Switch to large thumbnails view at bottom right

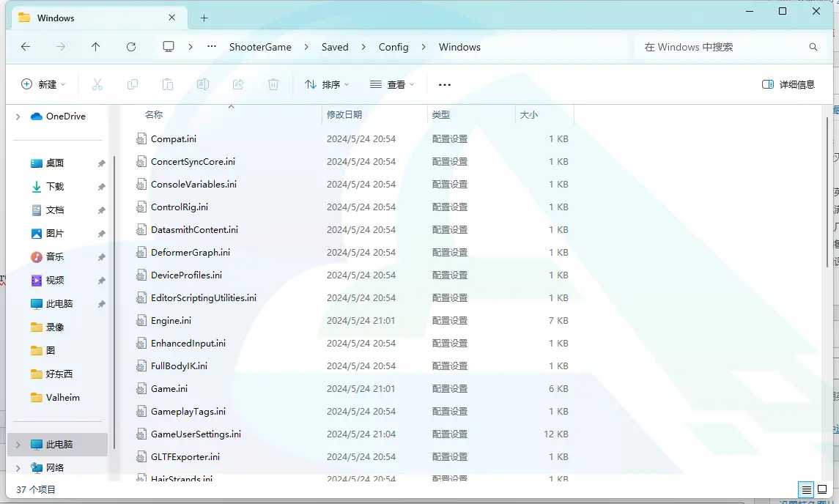pos(822,489)
